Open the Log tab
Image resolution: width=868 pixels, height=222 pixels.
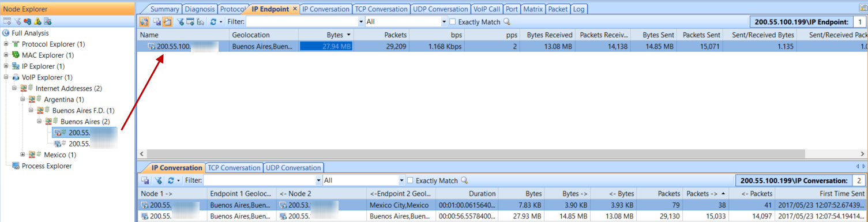tap(578, 9)
